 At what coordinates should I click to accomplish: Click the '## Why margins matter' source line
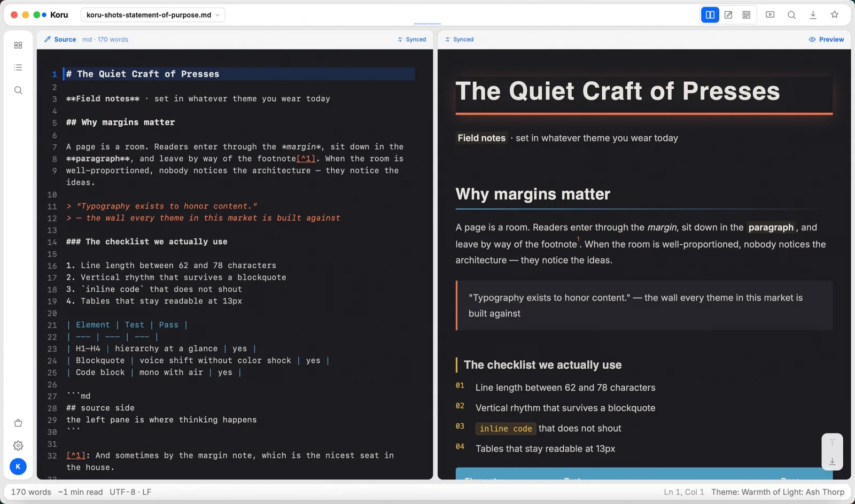tap(120, 122)
